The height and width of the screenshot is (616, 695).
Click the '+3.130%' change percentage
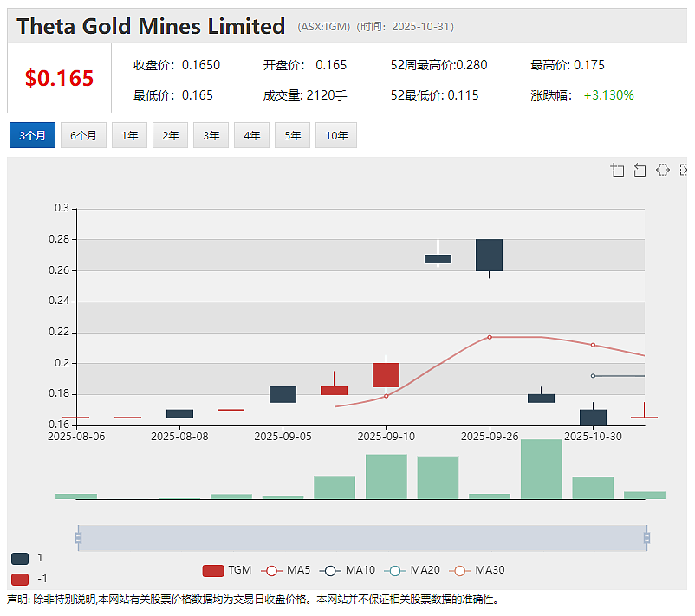[608, 95]
